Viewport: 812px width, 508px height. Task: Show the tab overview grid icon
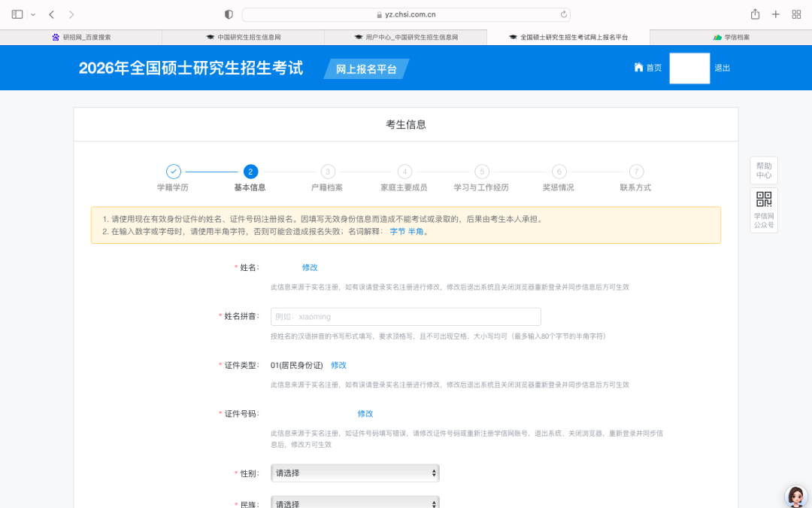pos(796,14)
